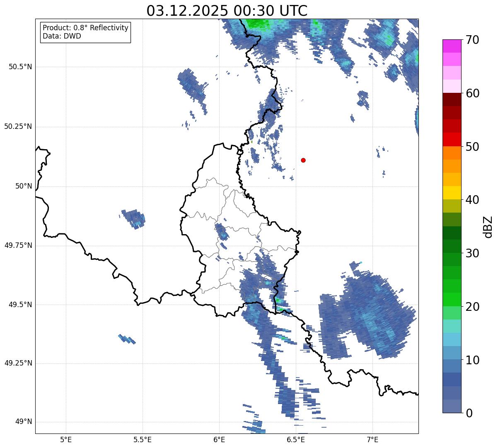Click longitude label 5°E

(x=66, y=439)
